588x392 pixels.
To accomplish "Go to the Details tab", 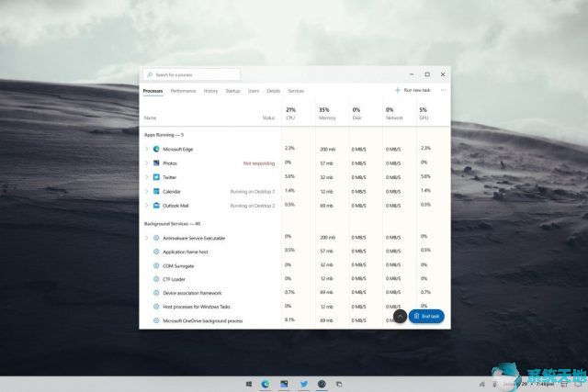I will click(x=274, y=91).
